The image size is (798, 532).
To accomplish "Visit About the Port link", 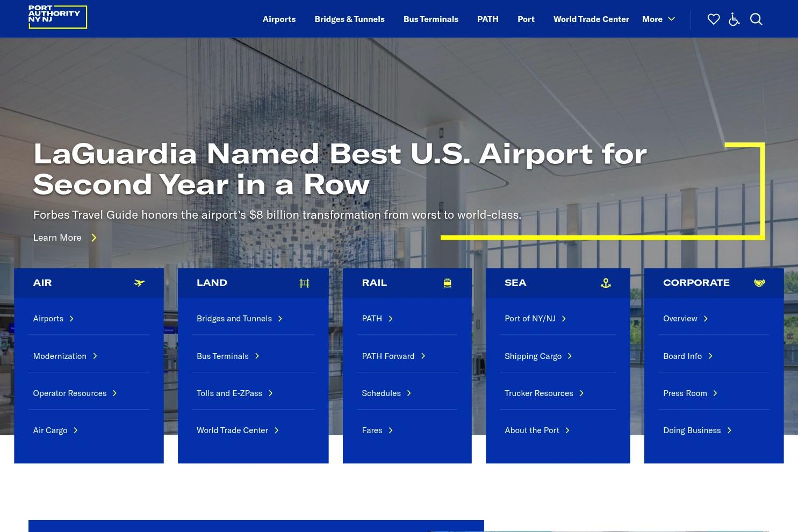I will pyautogui.click(x=532, y=430).
